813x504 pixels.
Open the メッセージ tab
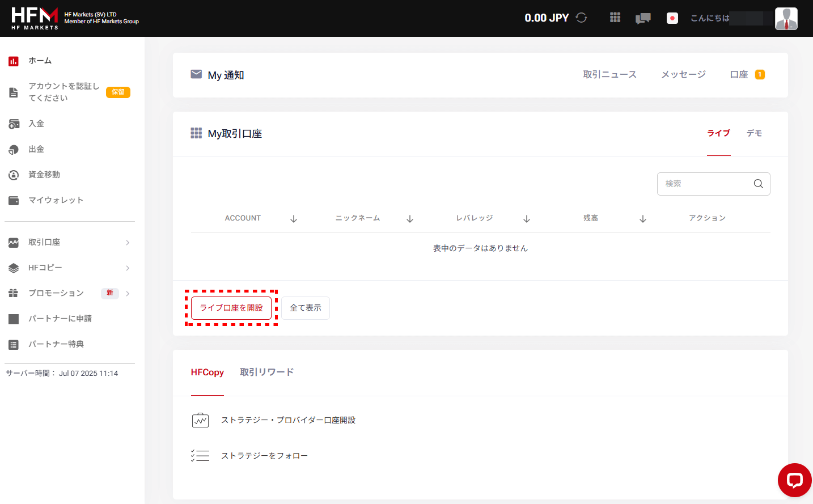coord(684,75)
